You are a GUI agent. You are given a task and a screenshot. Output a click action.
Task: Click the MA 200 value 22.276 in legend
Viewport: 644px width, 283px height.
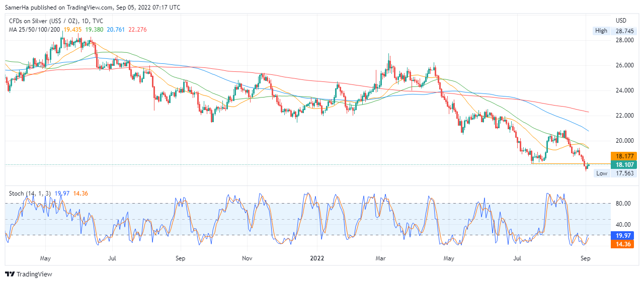(x=137, y=30)
